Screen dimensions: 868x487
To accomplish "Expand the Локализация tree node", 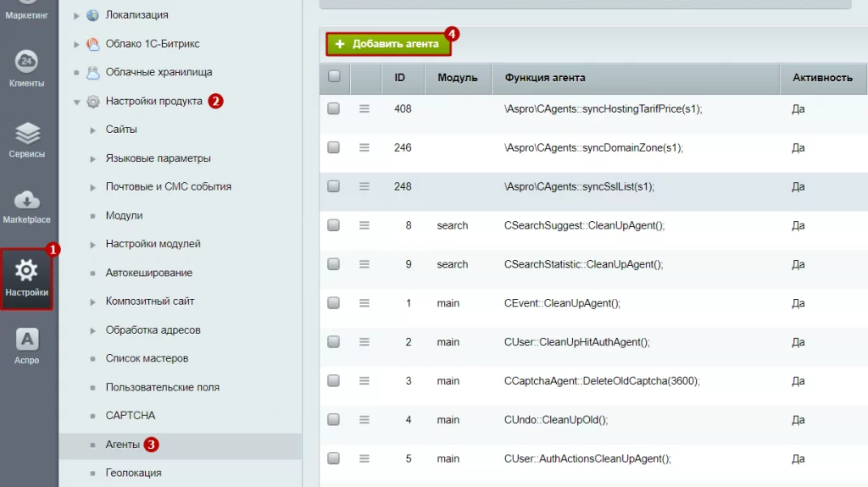I will [x=77, y=15].
